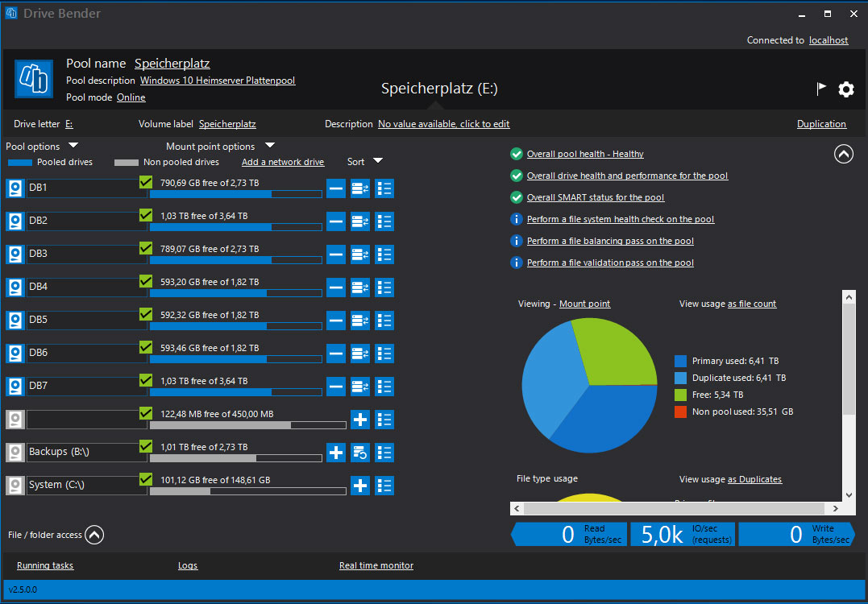
Task: Add the 450,00 MB drive to pool
Action: point(359,420)
